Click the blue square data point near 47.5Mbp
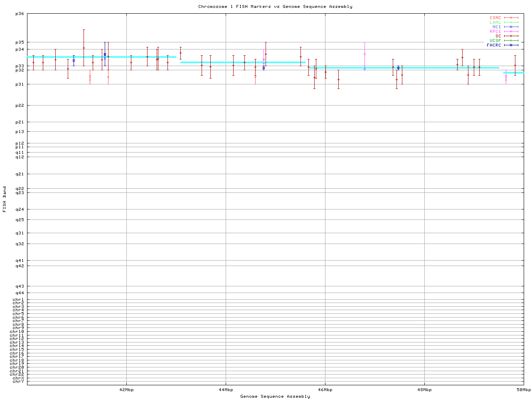Viewport: 532px width, 399px height. coord(398,68)
